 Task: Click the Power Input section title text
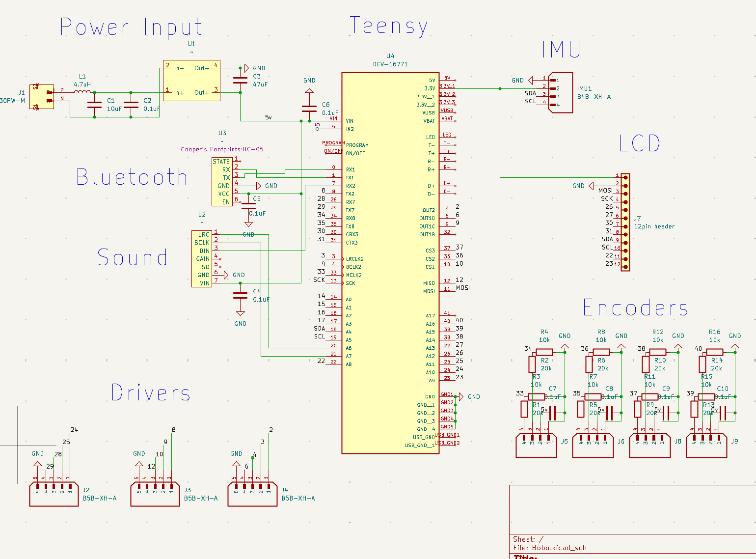131,27
